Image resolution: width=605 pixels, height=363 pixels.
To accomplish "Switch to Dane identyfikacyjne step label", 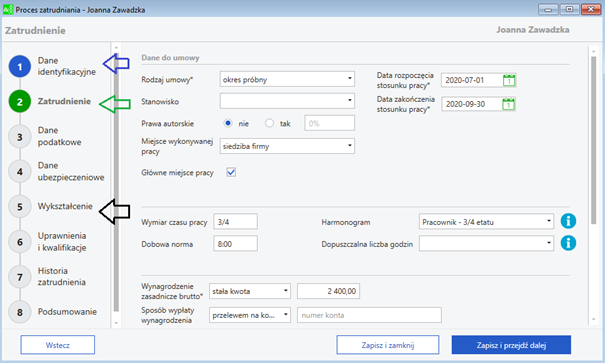I will (x=66, y=66).
